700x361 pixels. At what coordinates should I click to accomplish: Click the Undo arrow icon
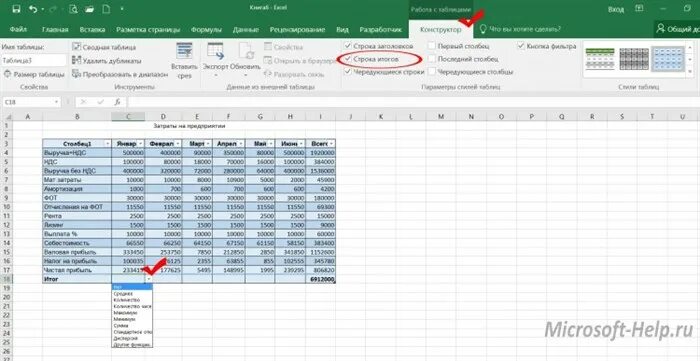[33, 9]
